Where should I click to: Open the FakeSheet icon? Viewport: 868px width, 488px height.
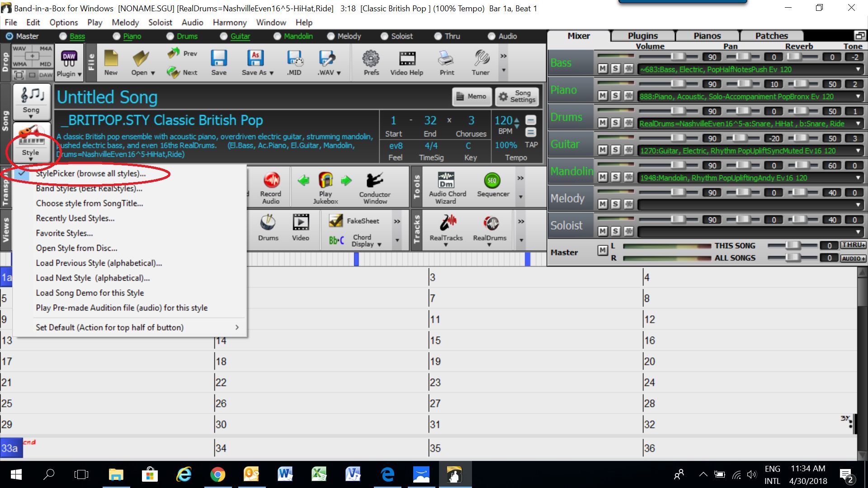click(x=354, y=221)
